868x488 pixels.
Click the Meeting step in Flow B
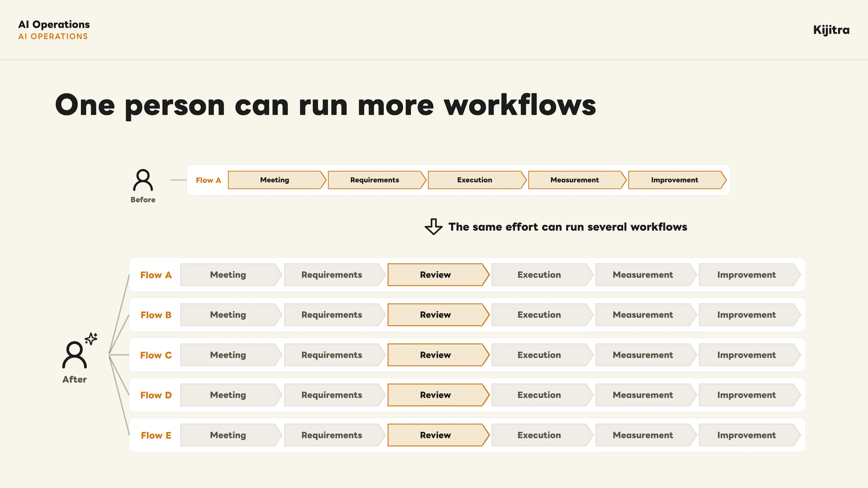pos(231,315)
